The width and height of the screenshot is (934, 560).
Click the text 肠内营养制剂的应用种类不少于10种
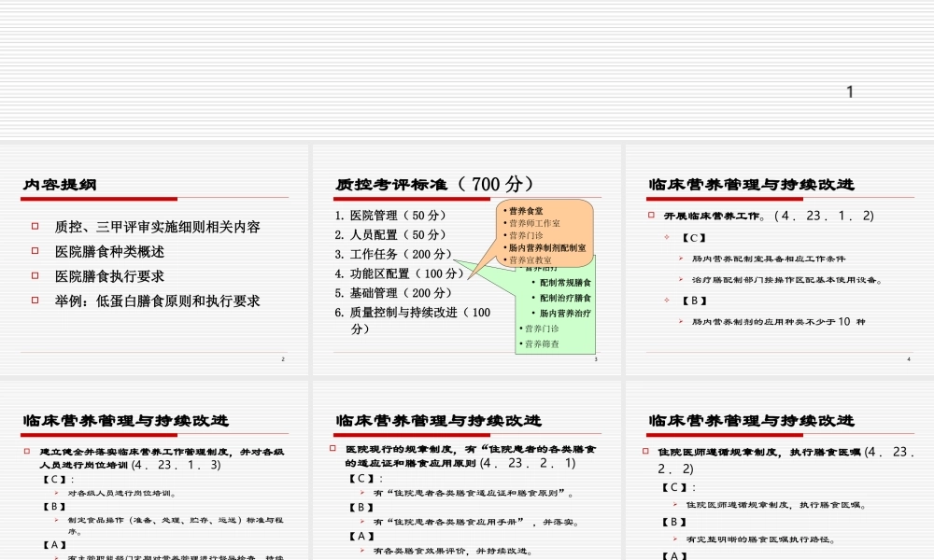(779, 322)
